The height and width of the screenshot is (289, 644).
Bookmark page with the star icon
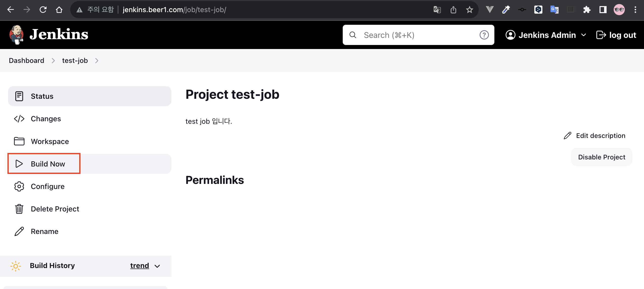tap(469, 10)
